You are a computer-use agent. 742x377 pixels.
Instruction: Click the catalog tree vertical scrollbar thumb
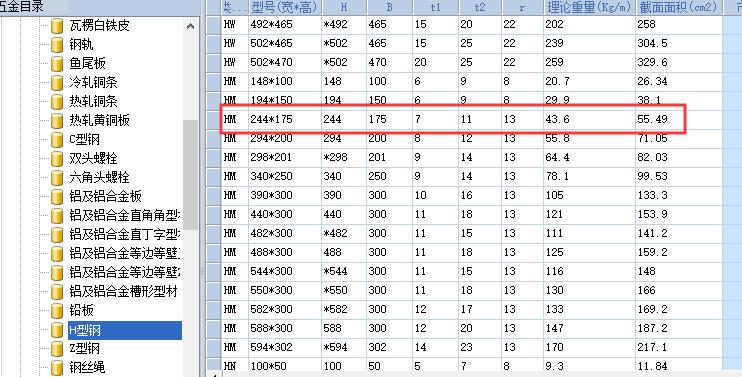[190, 175]
